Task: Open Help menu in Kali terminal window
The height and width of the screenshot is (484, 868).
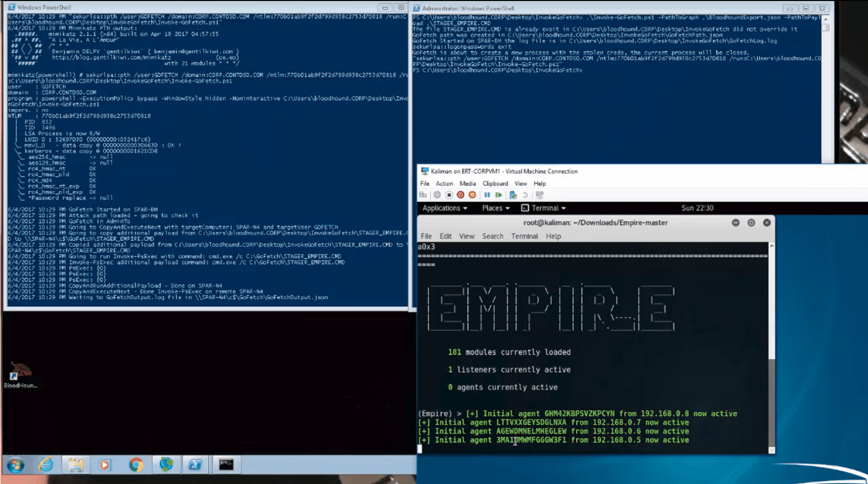Action: point(553,236)
